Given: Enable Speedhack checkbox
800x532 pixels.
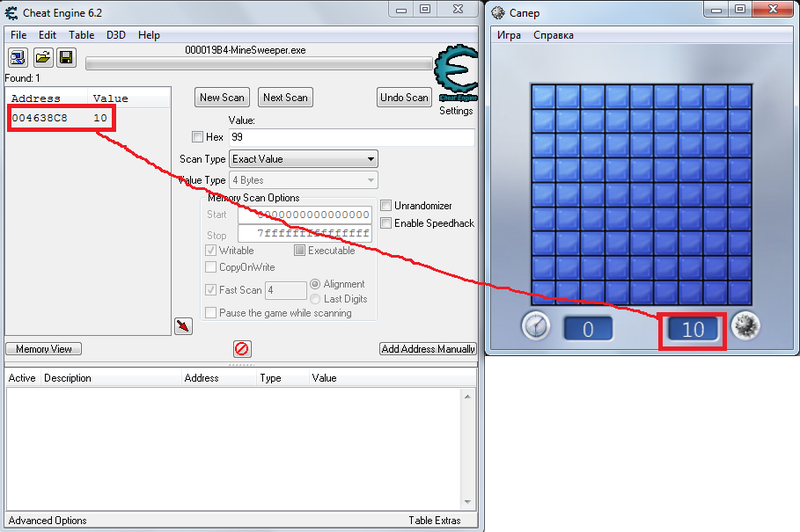Looking at the screenshot, I should pos(386,223).
